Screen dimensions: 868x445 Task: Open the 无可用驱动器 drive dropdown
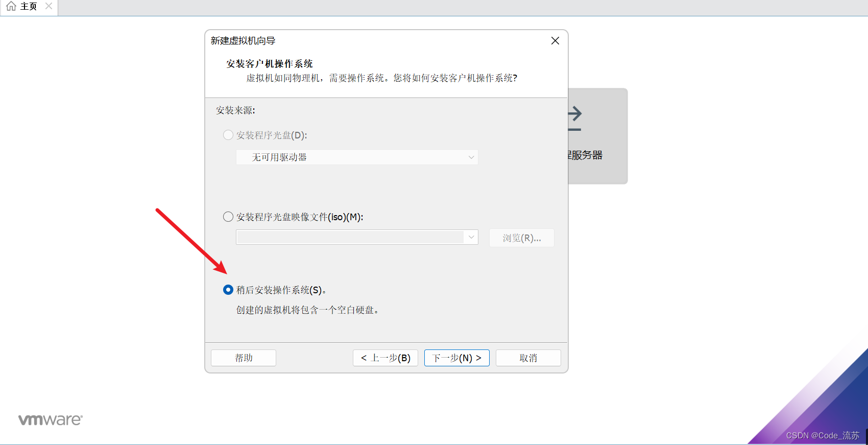[357, 157]
